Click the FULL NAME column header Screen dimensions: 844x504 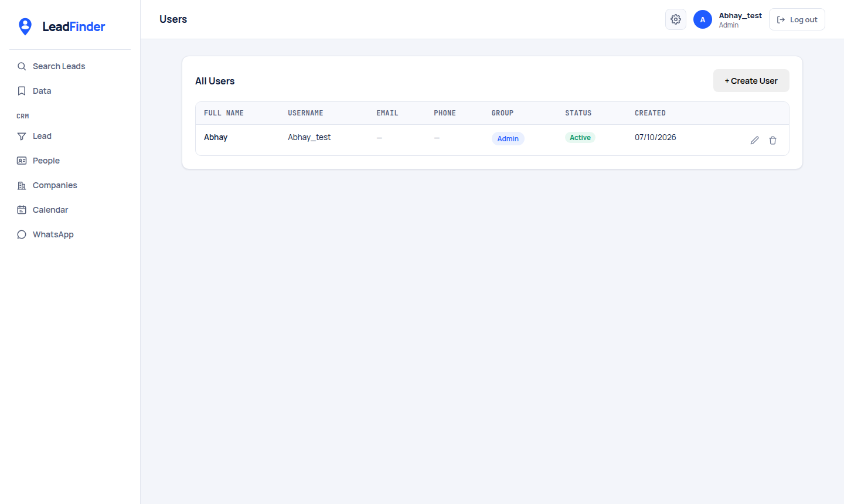coord(224,113)
